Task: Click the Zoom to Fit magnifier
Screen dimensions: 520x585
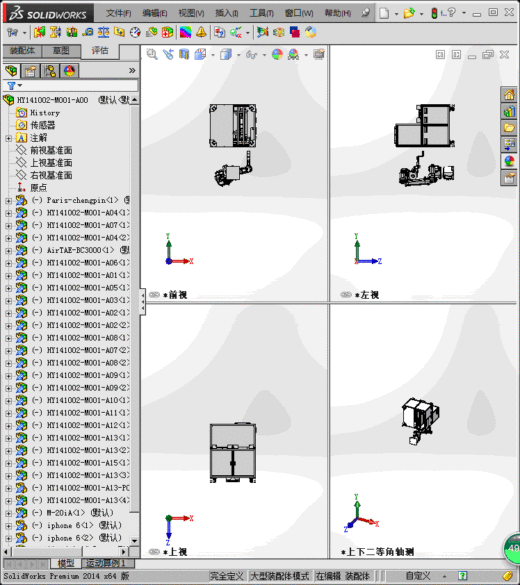Action: coord(152,54)
